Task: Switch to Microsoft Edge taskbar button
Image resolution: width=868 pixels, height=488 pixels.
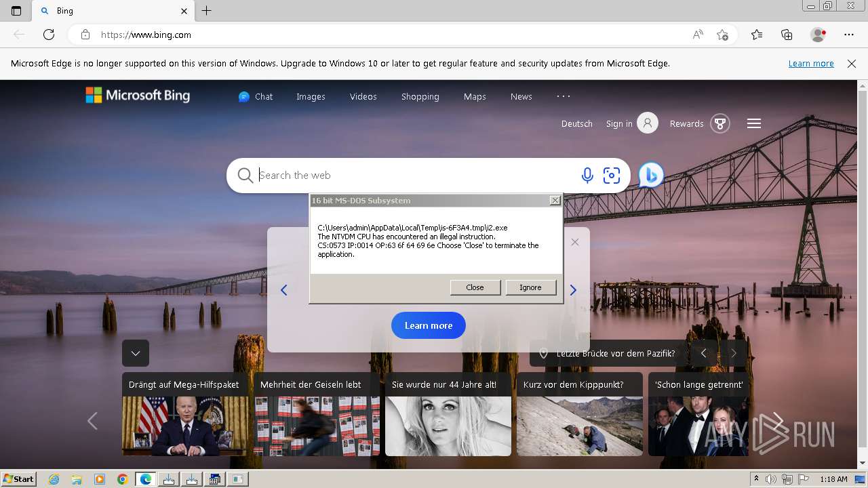Action: (146, 479)
